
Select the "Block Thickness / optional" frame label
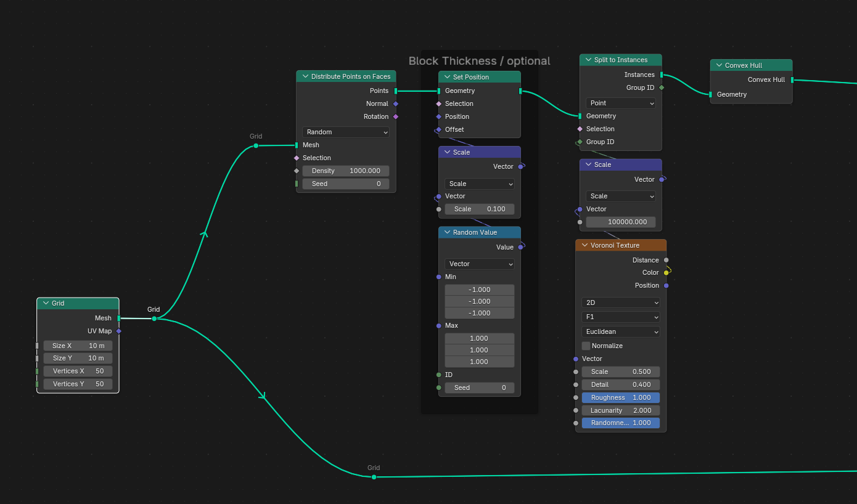pyautogui.click(x=480, y=61)
